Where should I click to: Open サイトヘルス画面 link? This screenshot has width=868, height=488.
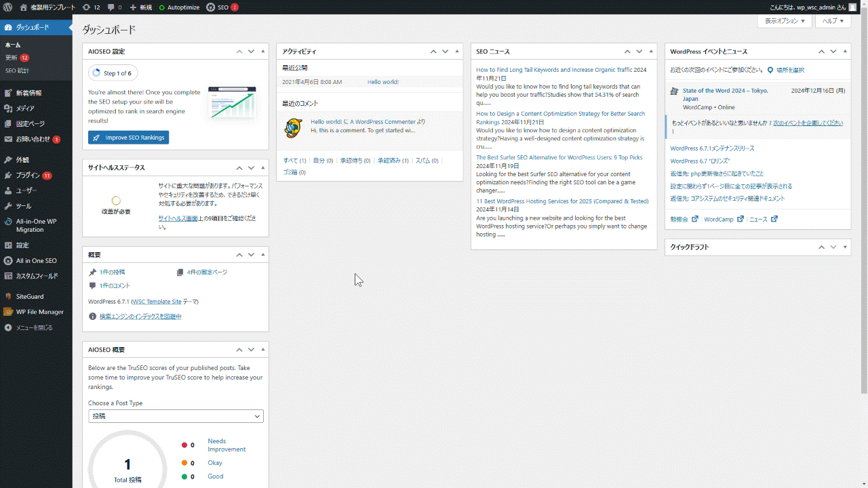pyautogui.click(x=178, y=218)
